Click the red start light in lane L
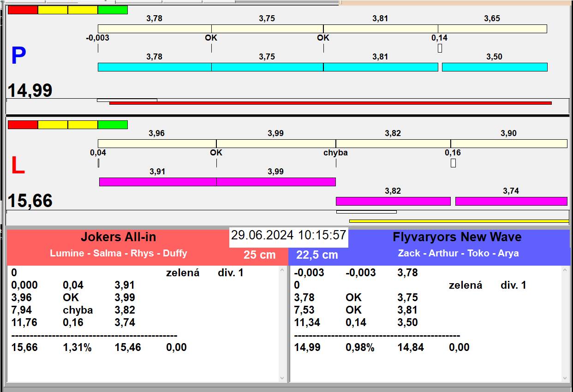The width and height of the screenshot is (573, 392). (23, 125)
